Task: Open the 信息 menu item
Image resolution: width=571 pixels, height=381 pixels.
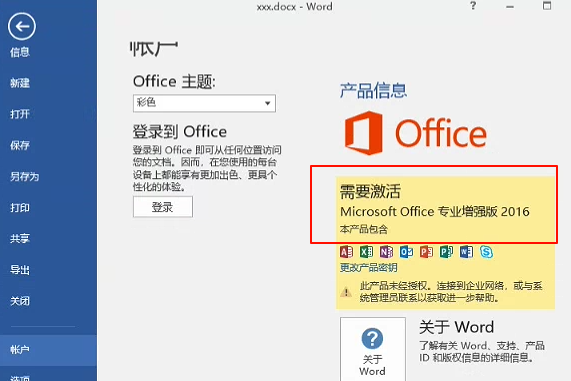Action: [20, 52]
